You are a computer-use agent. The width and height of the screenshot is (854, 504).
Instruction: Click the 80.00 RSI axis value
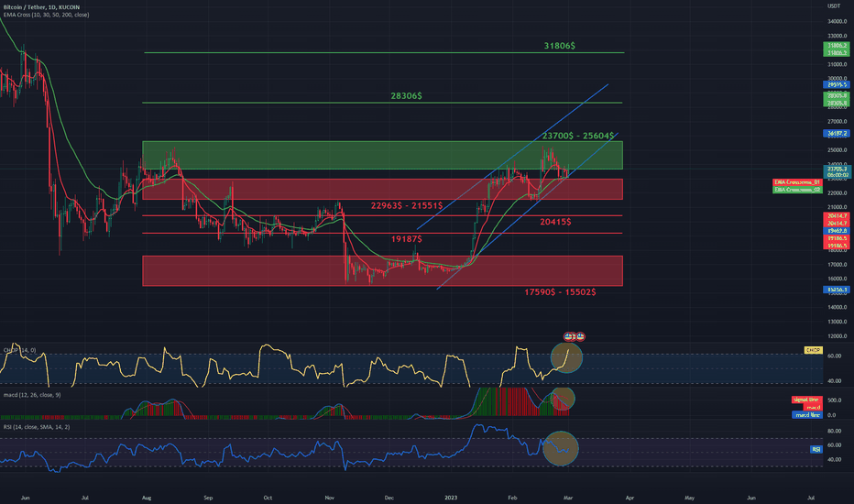point(835,431)
